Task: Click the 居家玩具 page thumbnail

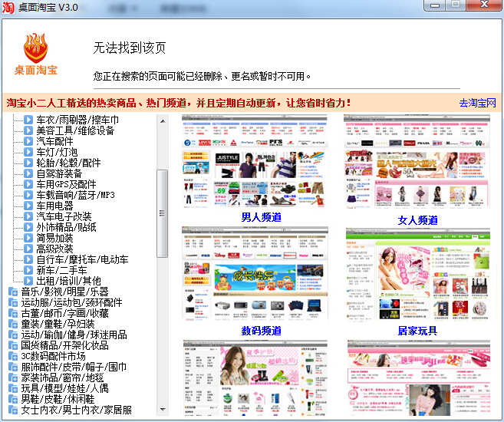Action: pyautogui.click(x=418, y=274)
